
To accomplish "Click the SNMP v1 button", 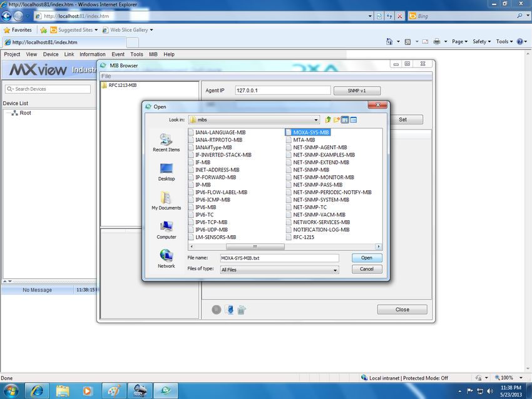I will coord(357,91).
